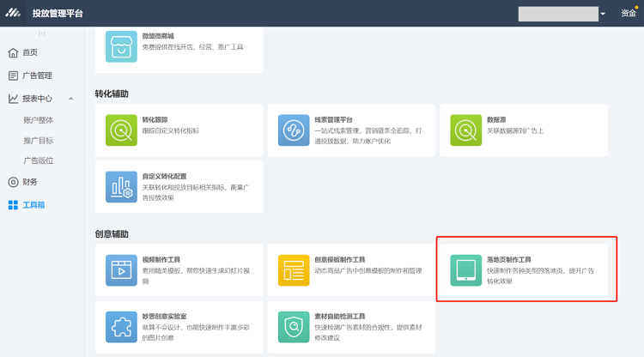644x357 pixels.
Task: Click 资金 in top right header
Action: pos(629,13)
